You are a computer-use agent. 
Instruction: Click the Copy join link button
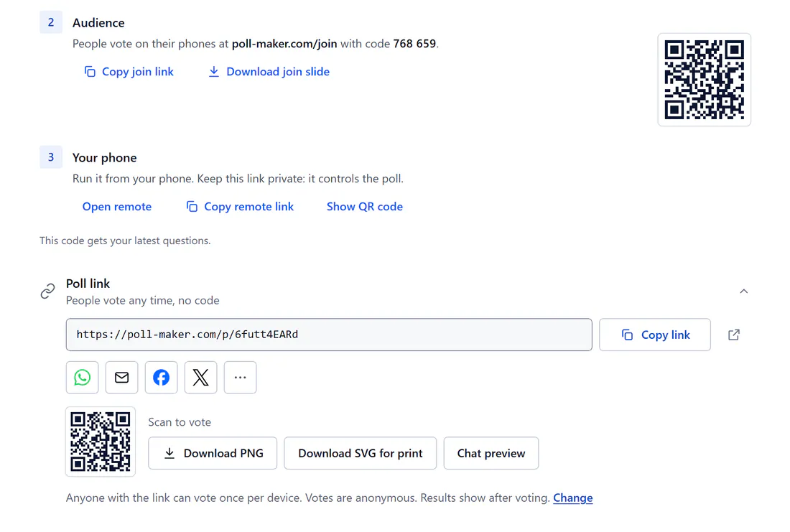(x=129, y=72)
